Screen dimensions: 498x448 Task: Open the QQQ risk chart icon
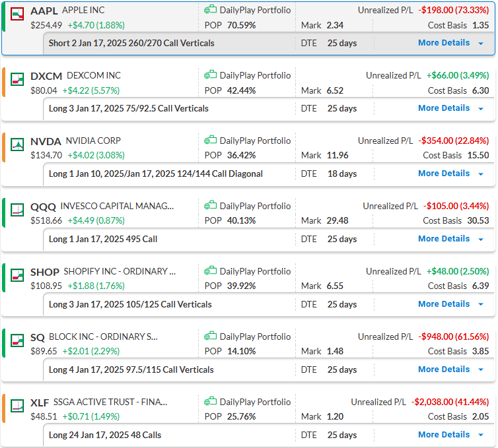pyautogui.click(x=17, y=210)
